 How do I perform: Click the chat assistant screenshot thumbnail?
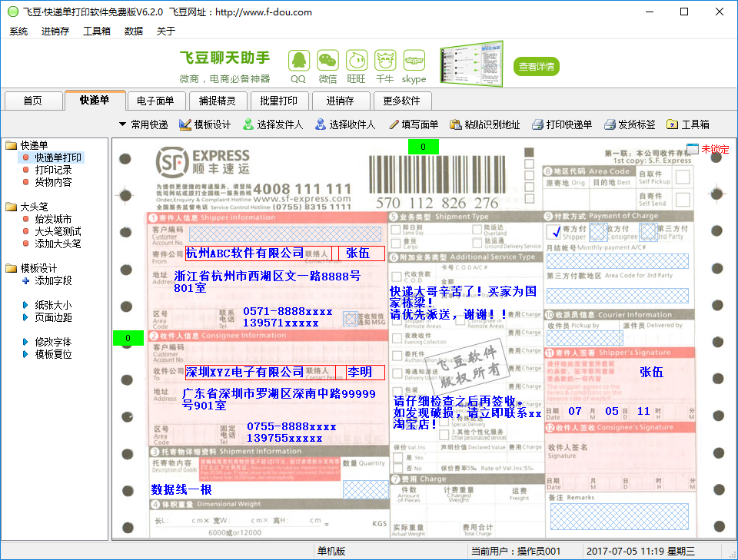471,64
